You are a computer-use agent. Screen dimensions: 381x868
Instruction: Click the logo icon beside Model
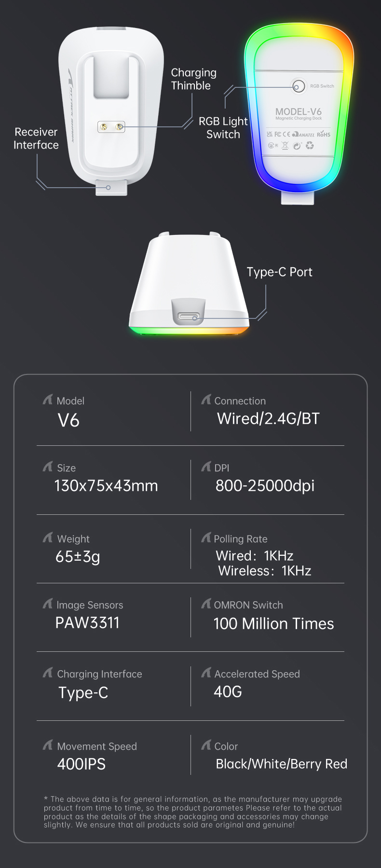click(48, 400)
